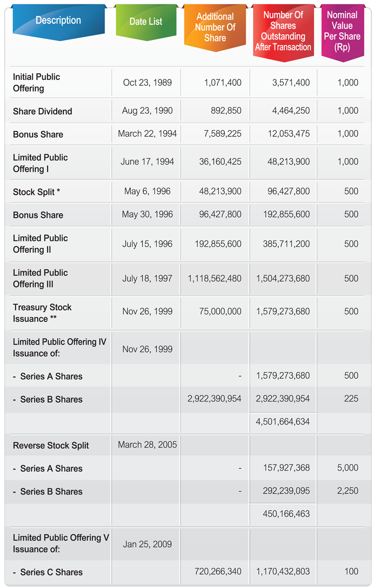Click the Series C Shares label

pyautogui.click(x=48, y=572)
